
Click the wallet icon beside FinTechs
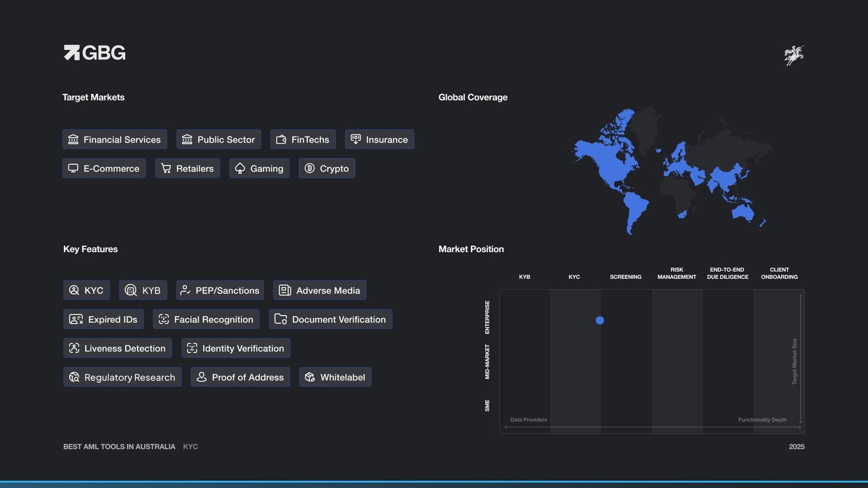[281, 139]
